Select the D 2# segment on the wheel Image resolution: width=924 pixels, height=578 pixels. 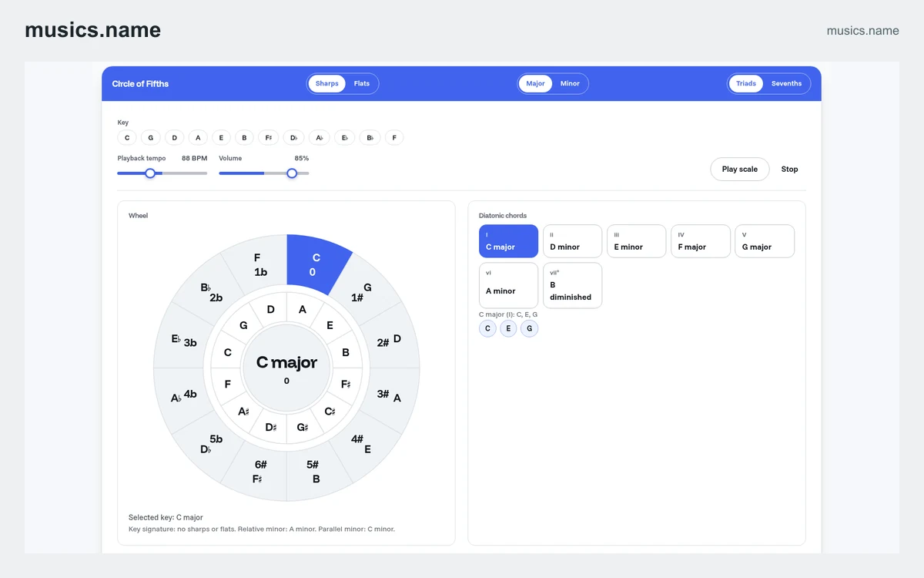pyautogui.click(x=390, y=340)
